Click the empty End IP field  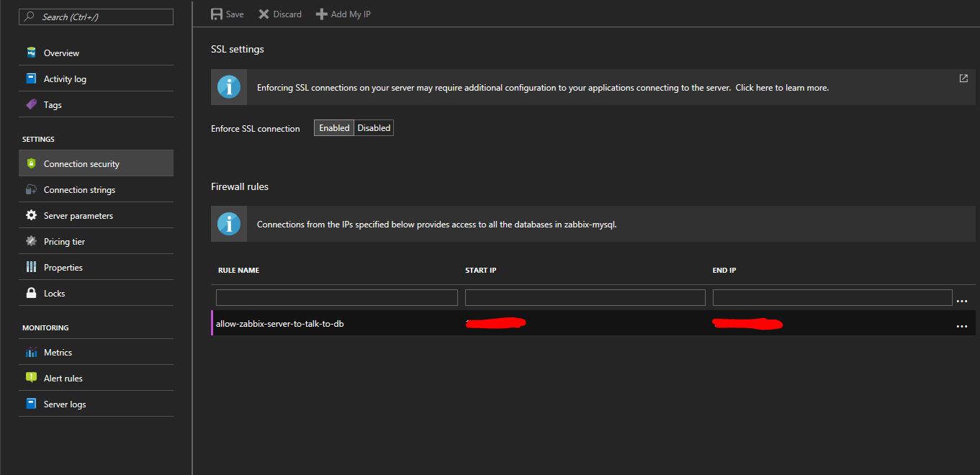(832, 297)
